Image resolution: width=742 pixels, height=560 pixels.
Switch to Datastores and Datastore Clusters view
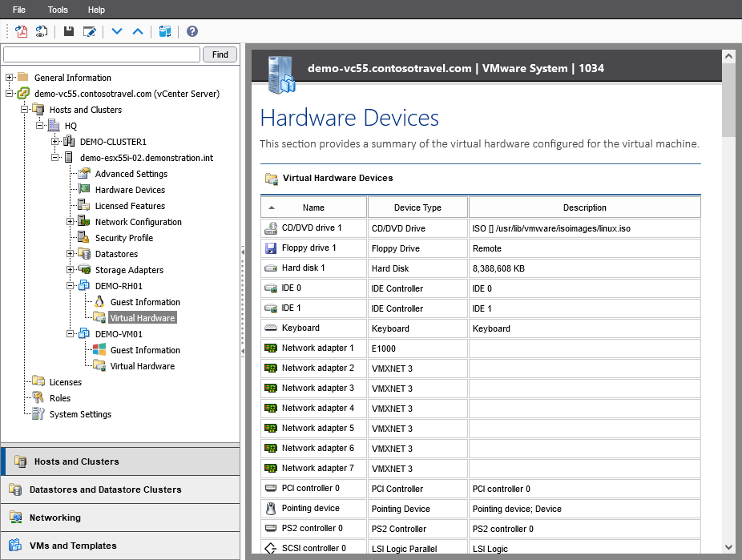(x=120, y=489)
